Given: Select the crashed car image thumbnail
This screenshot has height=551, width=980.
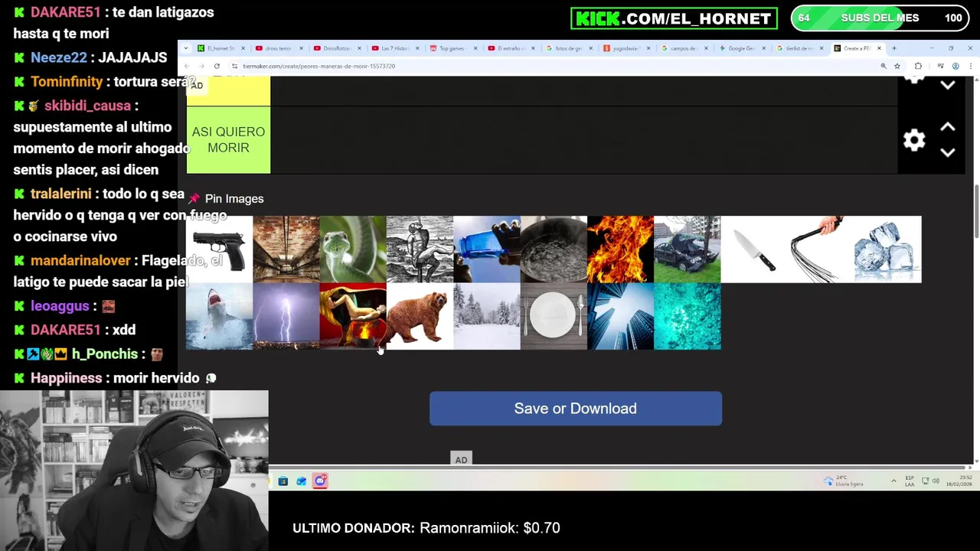Looking at the screenshot, I should (688, 249).
